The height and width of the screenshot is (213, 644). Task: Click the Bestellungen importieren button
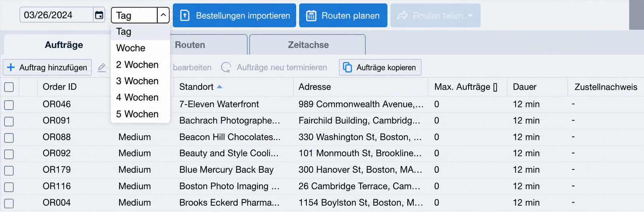point(235,16)
